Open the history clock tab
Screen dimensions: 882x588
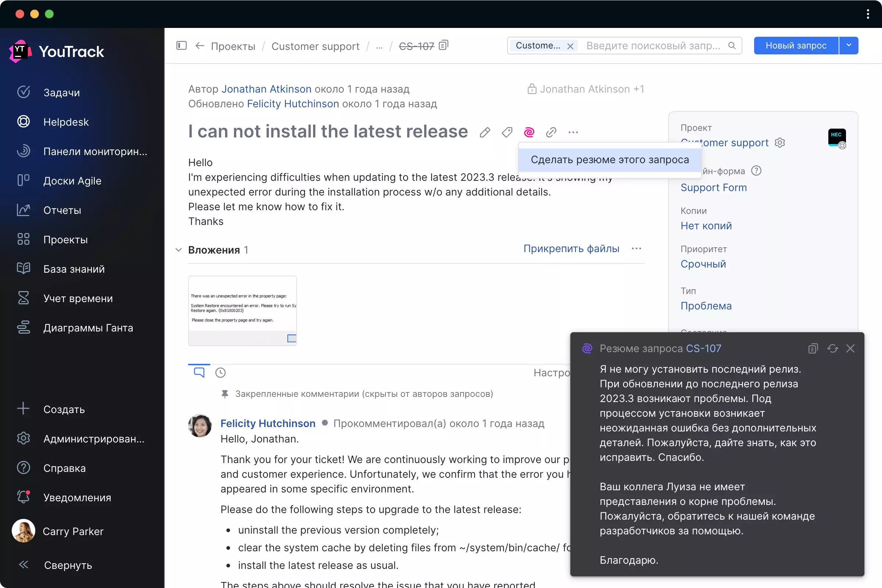220,372
